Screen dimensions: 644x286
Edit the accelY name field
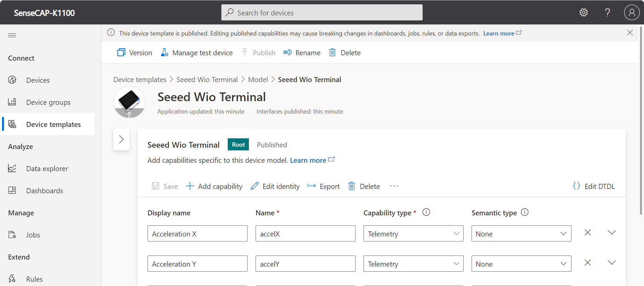pos(306,264)
